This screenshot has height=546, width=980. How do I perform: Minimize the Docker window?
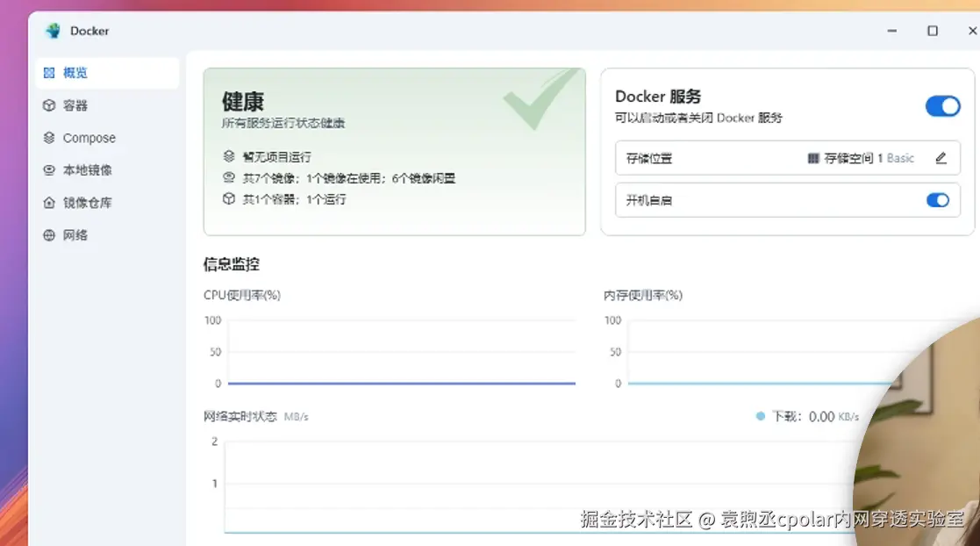click(x=892, y=31)
